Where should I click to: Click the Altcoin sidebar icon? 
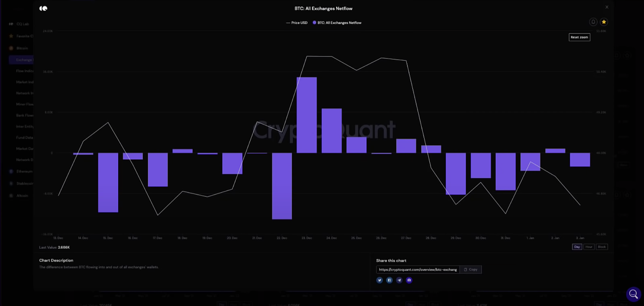[11, 196]
